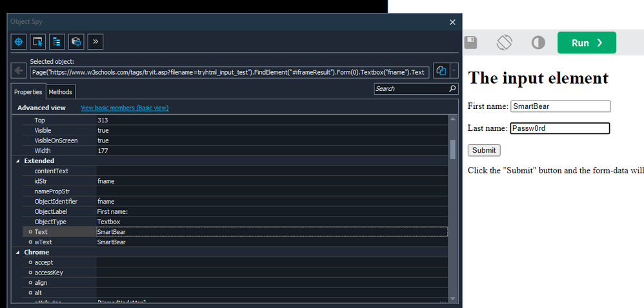Image resolution: width=644 pixels, height=308 pixels.
Task: Click the Last name input in web page
Action: [x=560, y=128]
